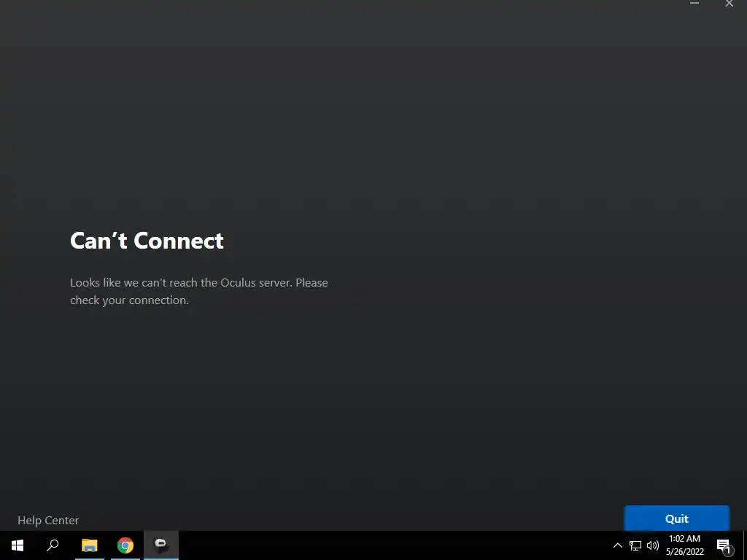Launch File Explorer from taskbar
Screen dimensions: 747x560
(x=89, y=545)
